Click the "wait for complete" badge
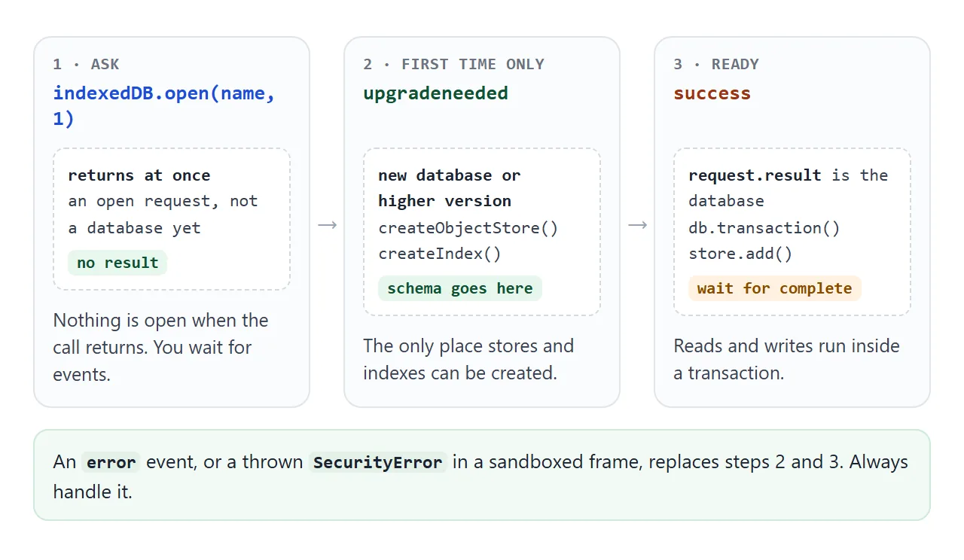The width and height of the screenshot is (964, 560). (775, 288)
